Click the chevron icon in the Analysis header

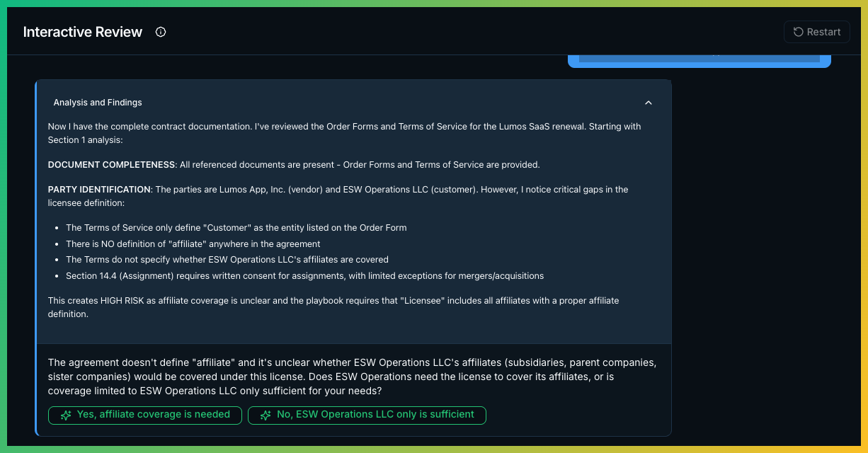pos(649,103)
